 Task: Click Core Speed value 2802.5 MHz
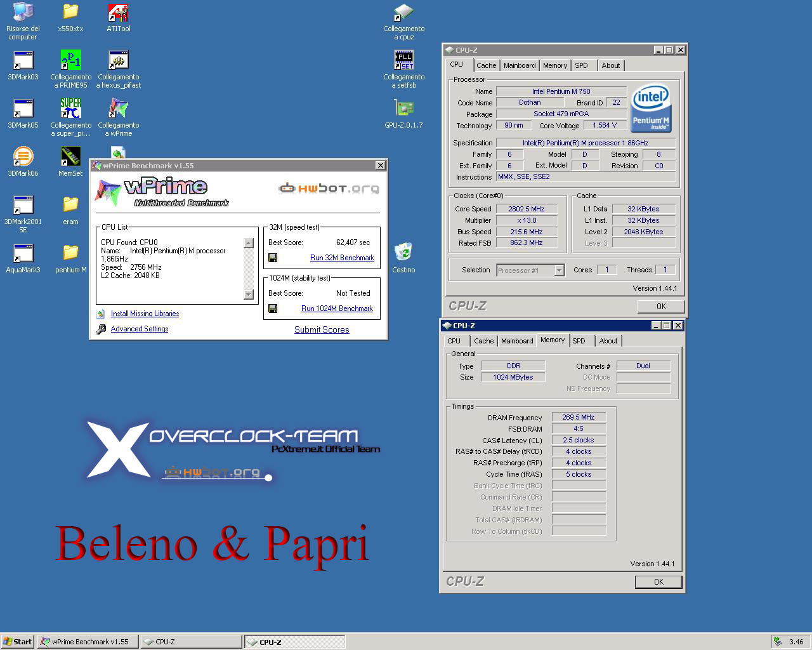527,209
